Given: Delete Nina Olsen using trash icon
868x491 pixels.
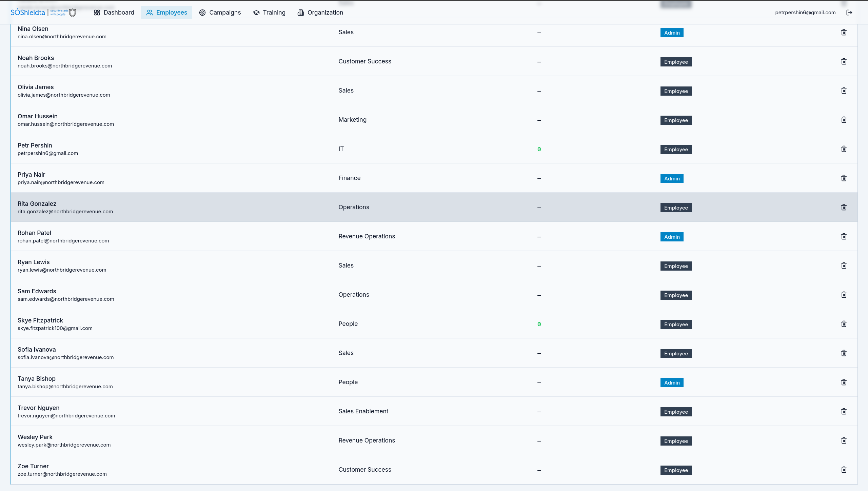Looking at the screenshot, I should [x=844, y=32].
